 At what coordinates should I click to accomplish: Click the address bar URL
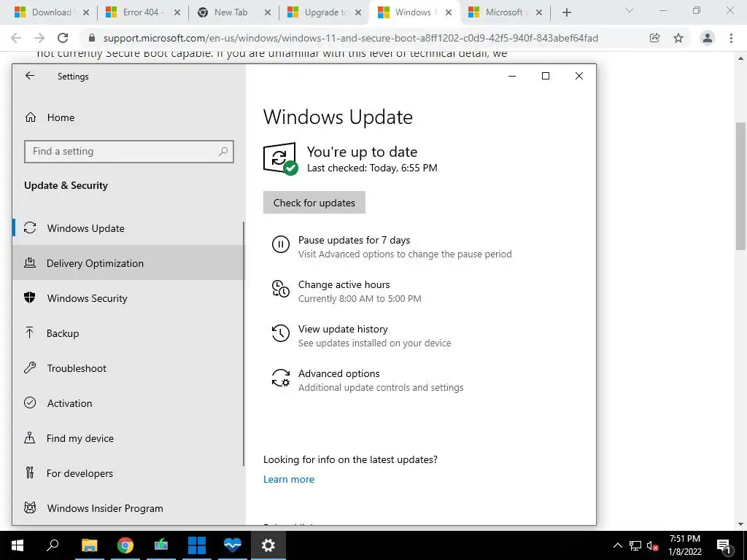[350, 38]
